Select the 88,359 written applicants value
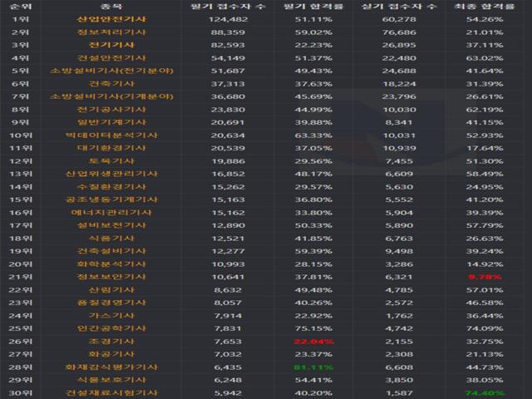 [x=228, y=32]
